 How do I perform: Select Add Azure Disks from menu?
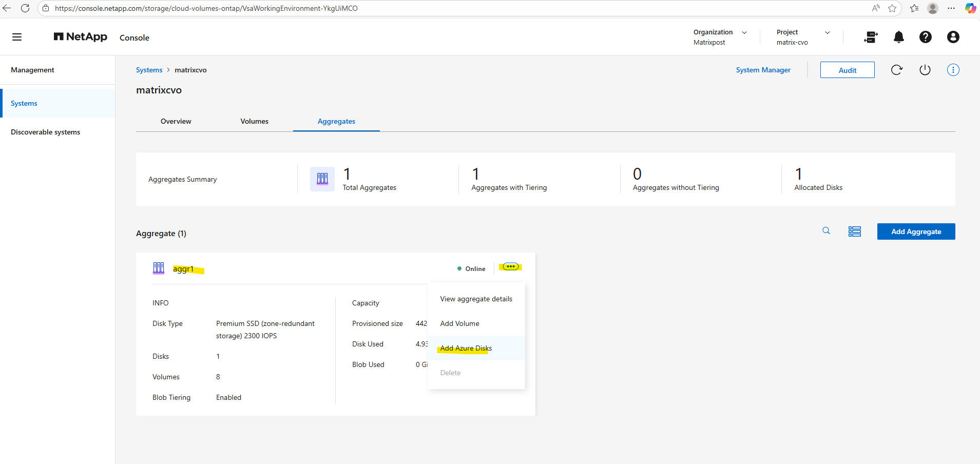coord(466,348)
